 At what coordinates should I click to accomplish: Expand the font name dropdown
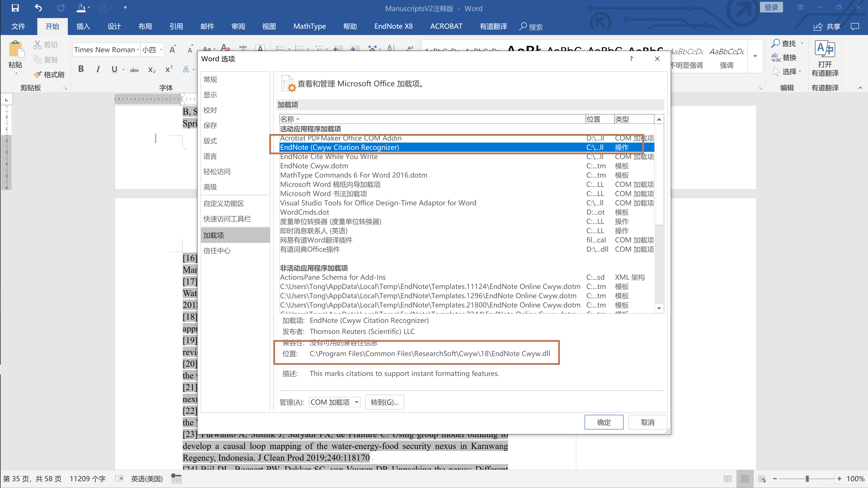[138, 50]
